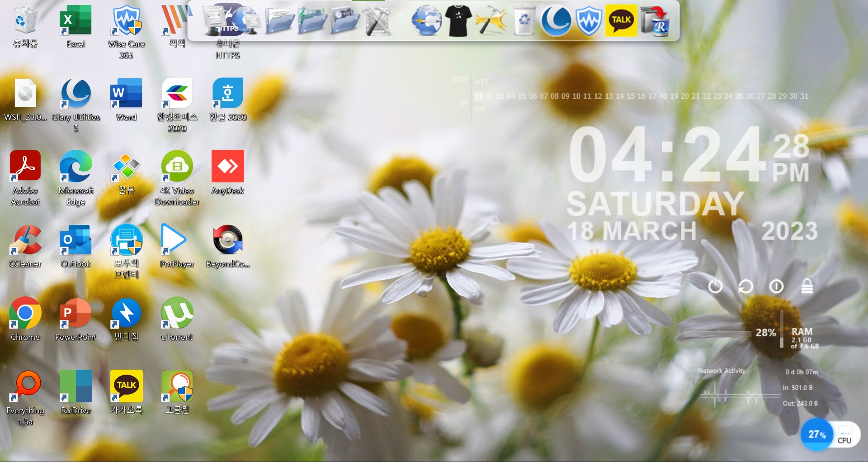Launch 한컴오피스 2020 from the desktop

click(177, 105)
